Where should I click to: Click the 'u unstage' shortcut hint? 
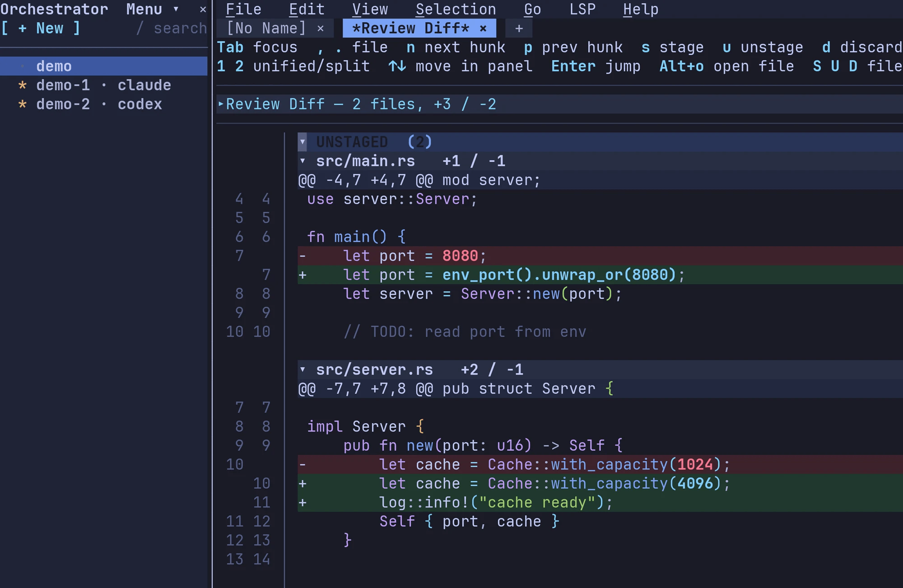pos(763,47)
